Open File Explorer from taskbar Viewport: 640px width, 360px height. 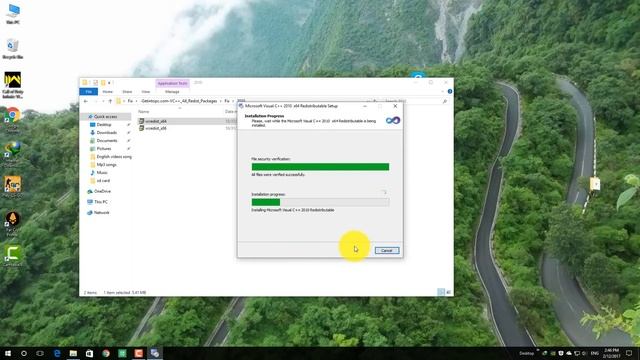click(73, 353)
